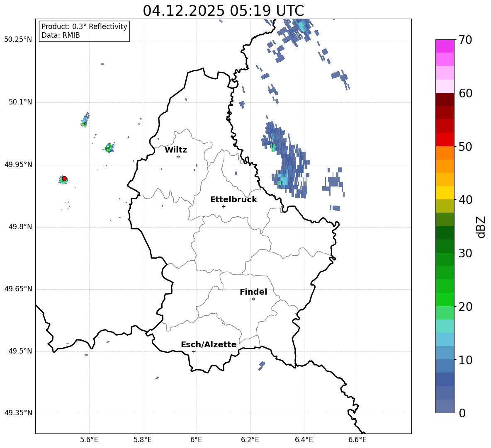Click the red dot radar marker
Viewport: 491px width, 448px height.
(x=64, y=179)
